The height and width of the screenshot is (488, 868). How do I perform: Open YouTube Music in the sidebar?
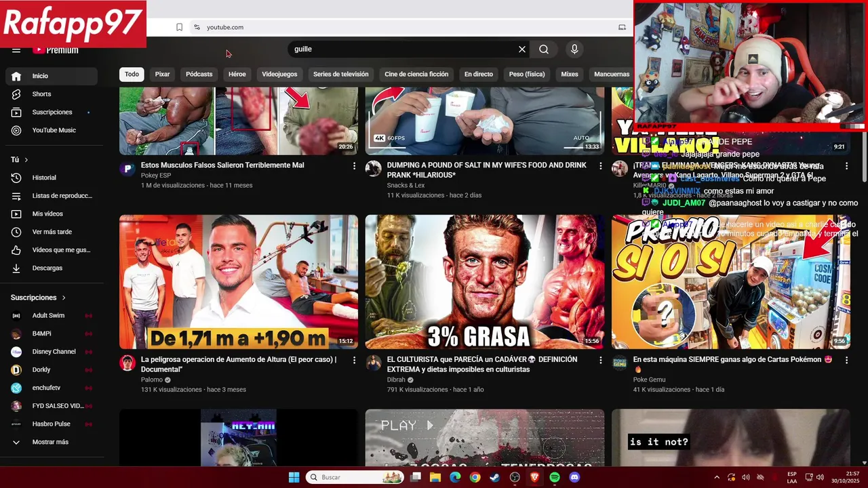coord(52,130)
